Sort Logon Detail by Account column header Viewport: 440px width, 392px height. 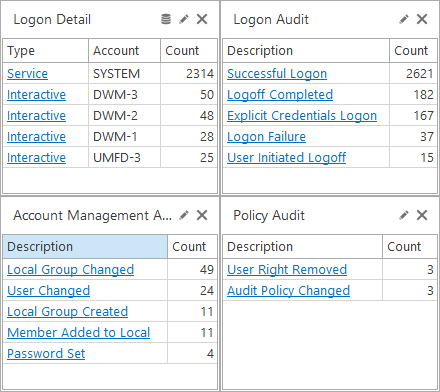click(x=125, y=51)
